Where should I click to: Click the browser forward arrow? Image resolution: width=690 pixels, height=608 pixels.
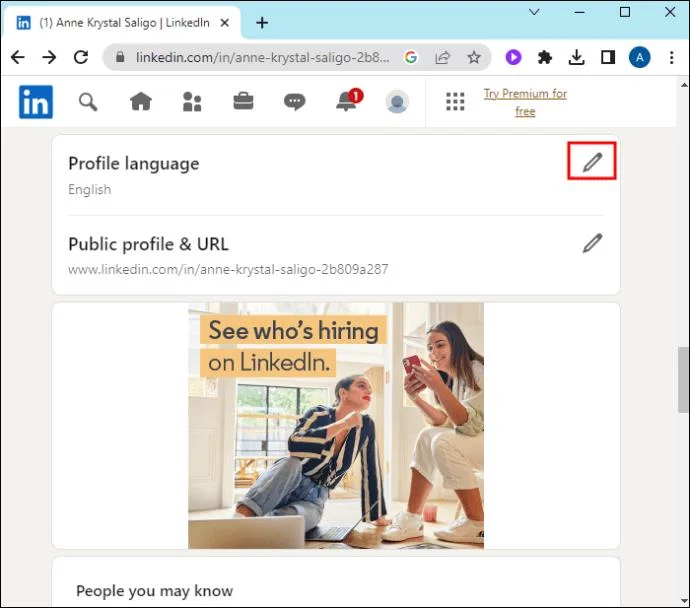click(x=49, y=57)
